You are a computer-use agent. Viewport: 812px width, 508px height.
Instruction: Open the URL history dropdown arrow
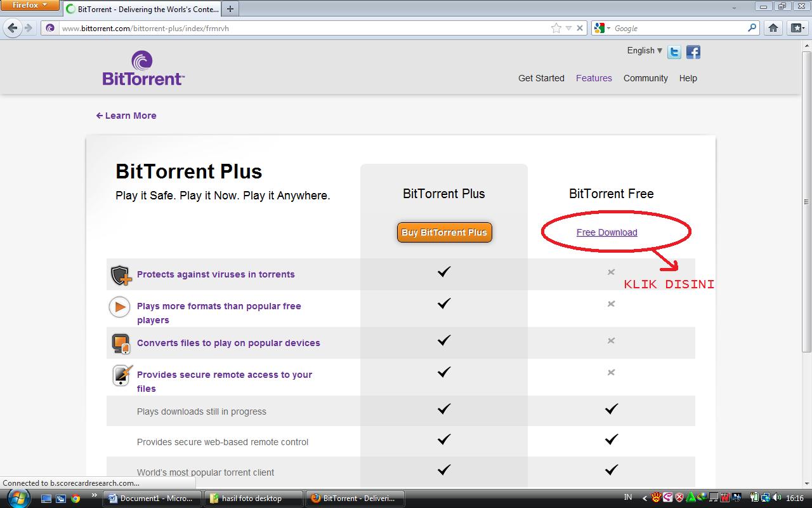click(x=568, y=28)
